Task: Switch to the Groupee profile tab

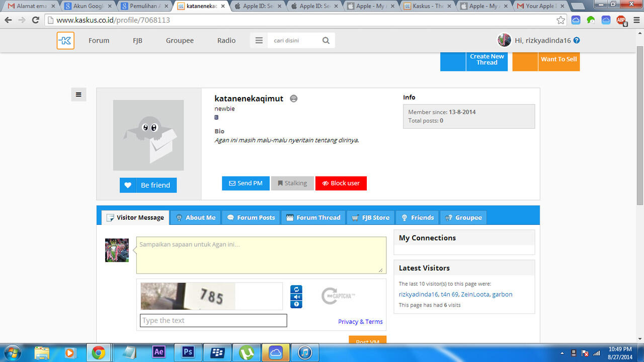Action: (x=463, y=218)
